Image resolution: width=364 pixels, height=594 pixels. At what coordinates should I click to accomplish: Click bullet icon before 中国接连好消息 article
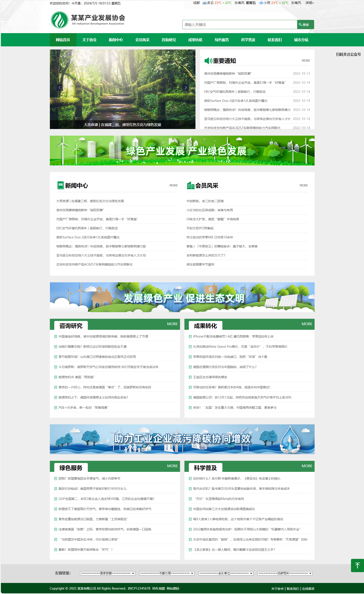56,336
